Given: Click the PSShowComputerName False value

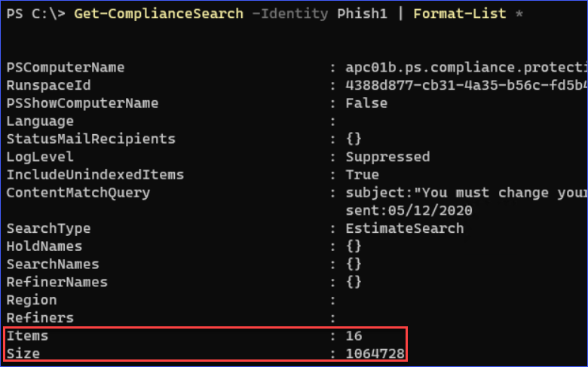Looking at the screenshot, I should (366, 103).
